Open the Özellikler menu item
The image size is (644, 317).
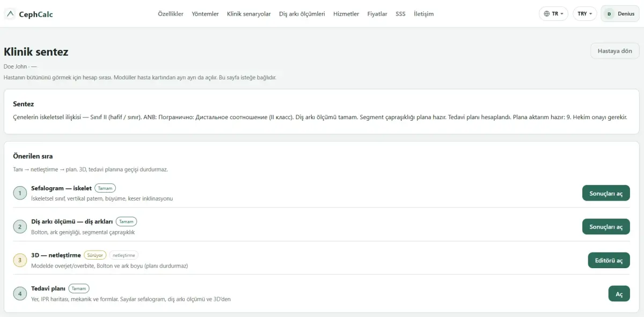pos(171,14)
